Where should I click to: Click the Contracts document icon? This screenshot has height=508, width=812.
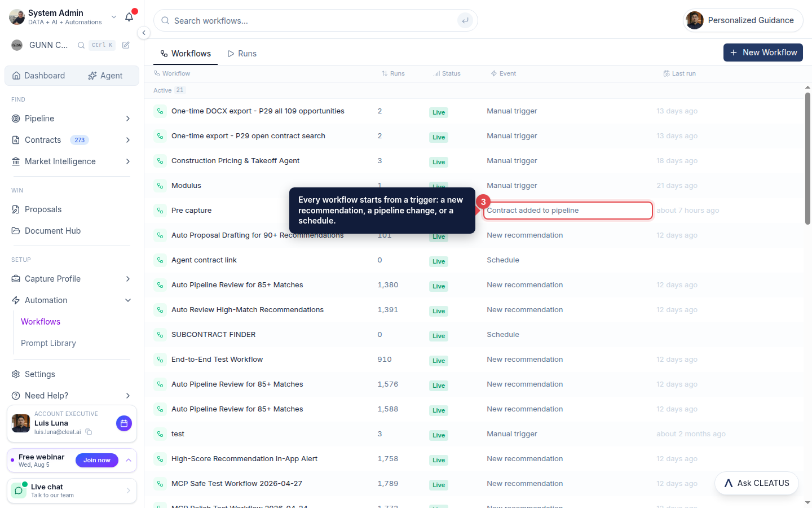click(16, 140)
